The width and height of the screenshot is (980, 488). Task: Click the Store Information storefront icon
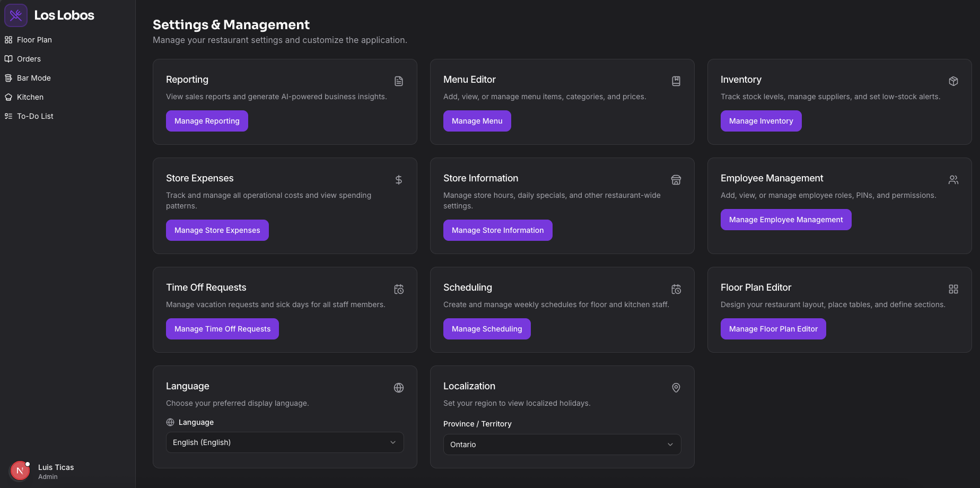pos(676,180)
